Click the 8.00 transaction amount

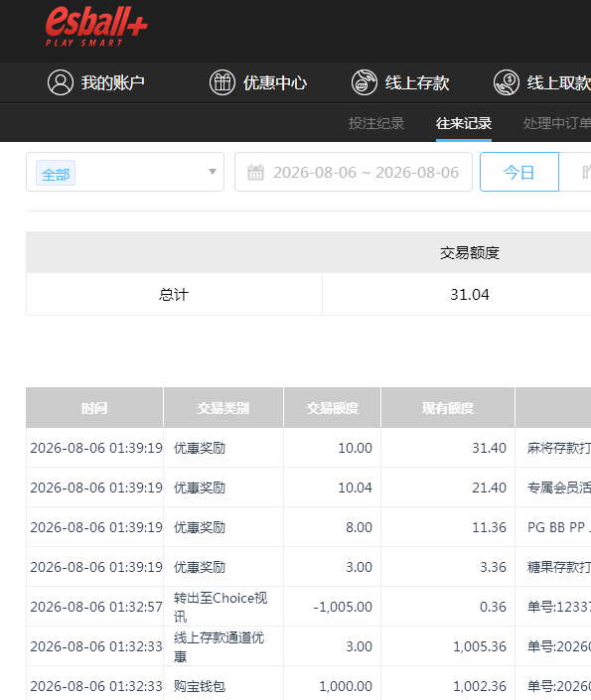pos(359,527)
